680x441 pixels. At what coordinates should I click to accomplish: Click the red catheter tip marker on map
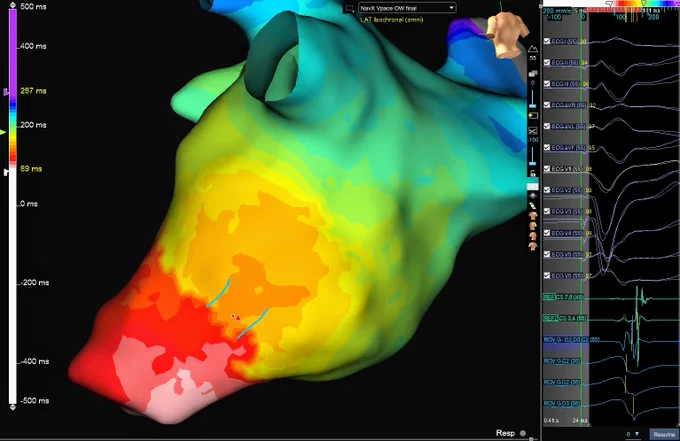click(238, 319)
